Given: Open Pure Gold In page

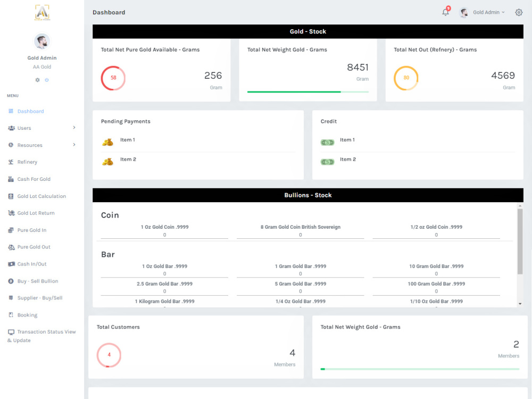Looking at the screenshot, I should pos(32,230).
